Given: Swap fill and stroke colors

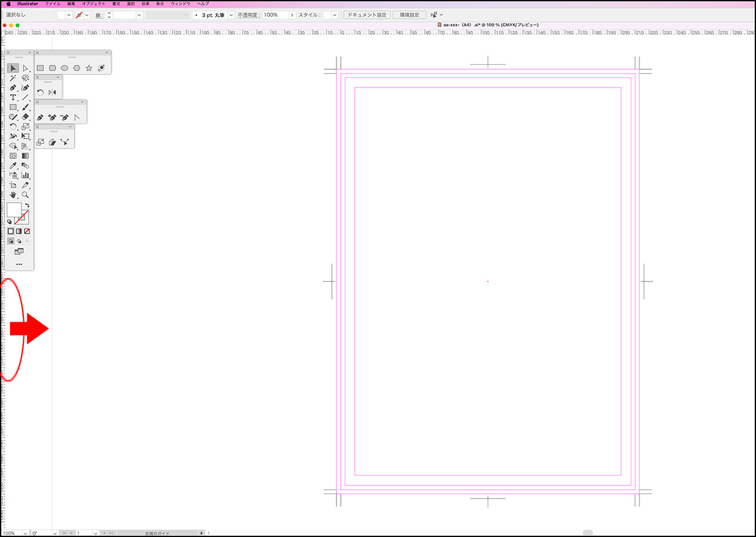Looking at the screenshot, I should (x=27, y=206).
